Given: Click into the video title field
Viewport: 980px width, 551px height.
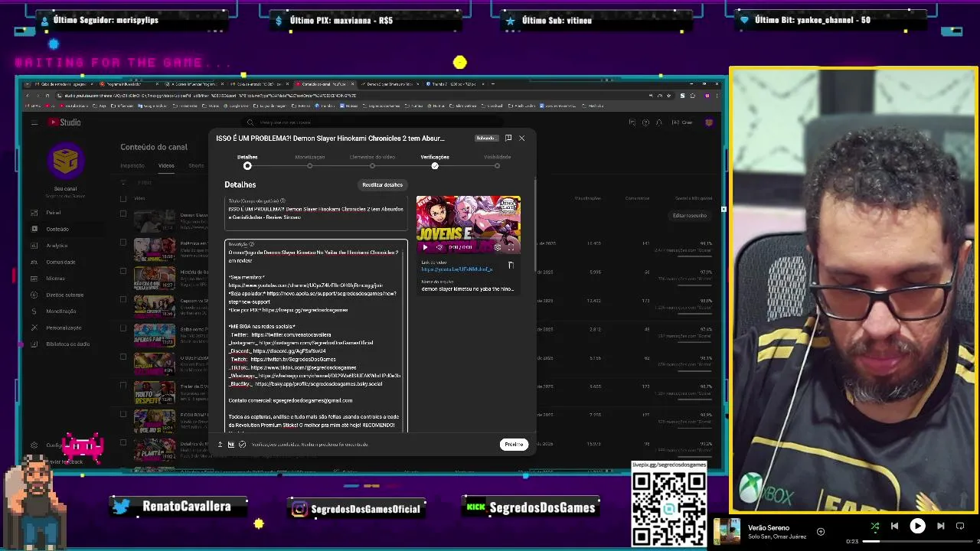Looking at the screenshot, I should pos(316,213).
